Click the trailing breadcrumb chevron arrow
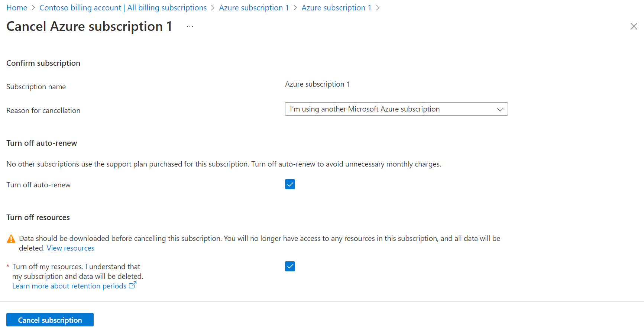644x329 pixels. (378, 8)
